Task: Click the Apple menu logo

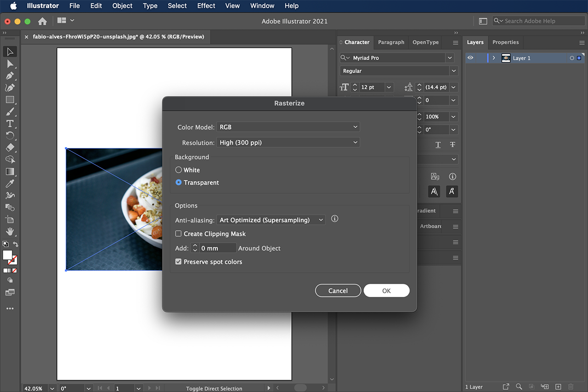Action: point(13,6)
